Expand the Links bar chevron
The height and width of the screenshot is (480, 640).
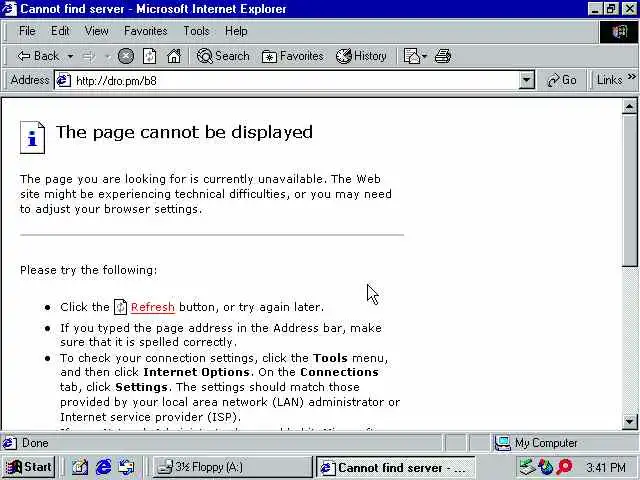point(632,76)
